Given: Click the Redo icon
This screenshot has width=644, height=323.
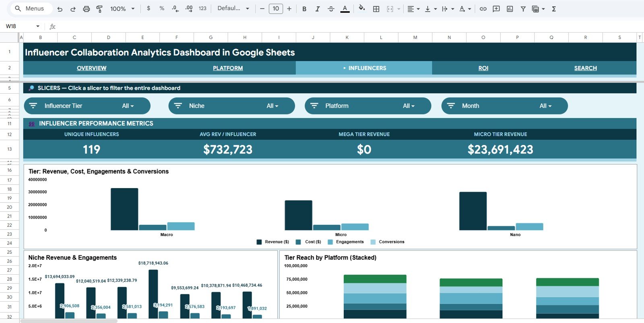Looking at the screenshot, I should 73,9.
